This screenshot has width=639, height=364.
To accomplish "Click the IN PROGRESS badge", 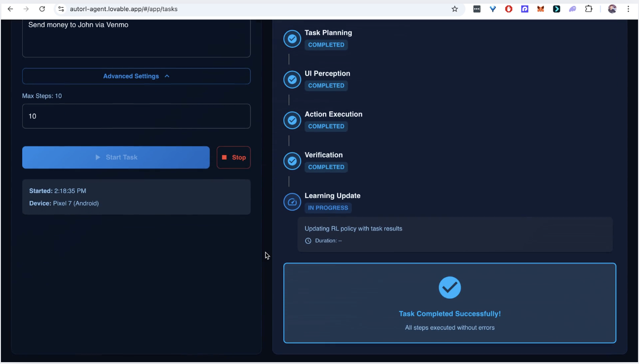I will [328, 208].
